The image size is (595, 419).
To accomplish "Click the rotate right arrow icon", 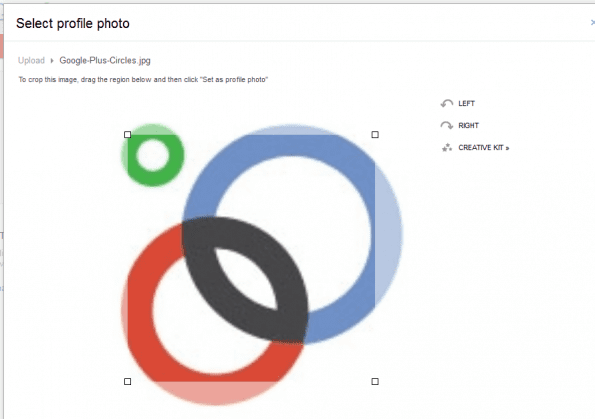I will click(x=447, y=125).
